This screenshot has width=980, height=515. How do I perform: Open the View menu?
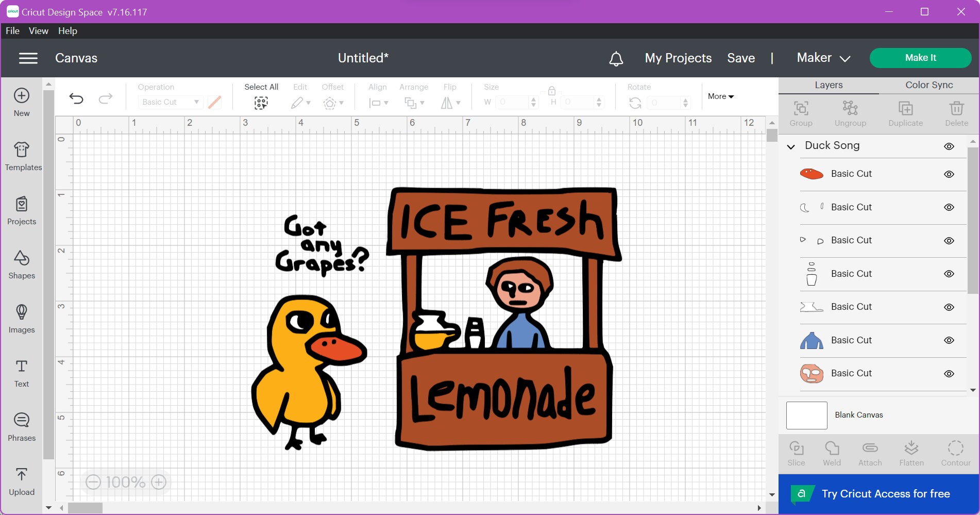[x=38, y=30]
